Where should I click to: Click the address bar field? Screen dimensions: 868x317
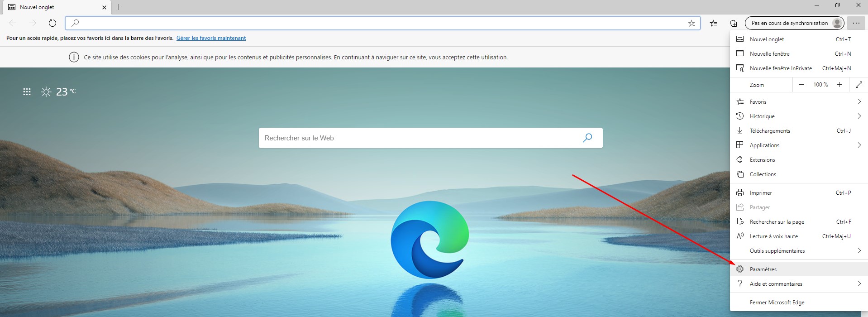(x=382, y=23)
